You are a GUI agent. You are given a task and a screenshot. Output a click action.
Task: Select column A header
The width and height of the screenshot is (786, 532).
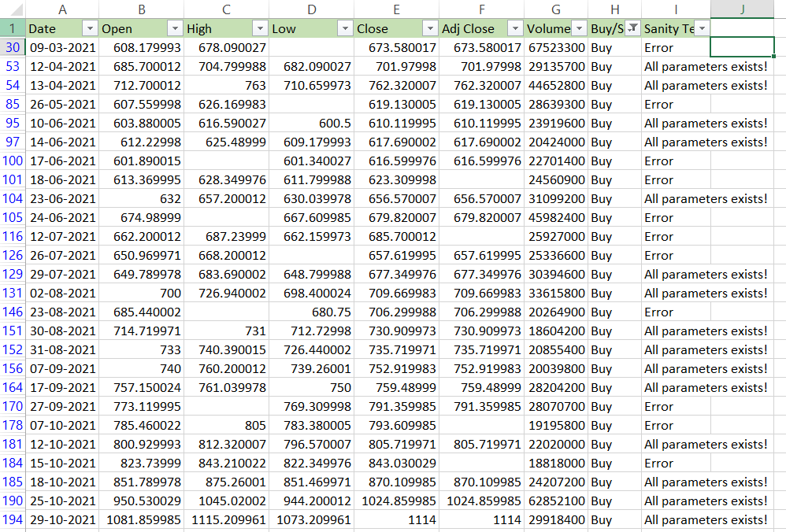(62, 9)
